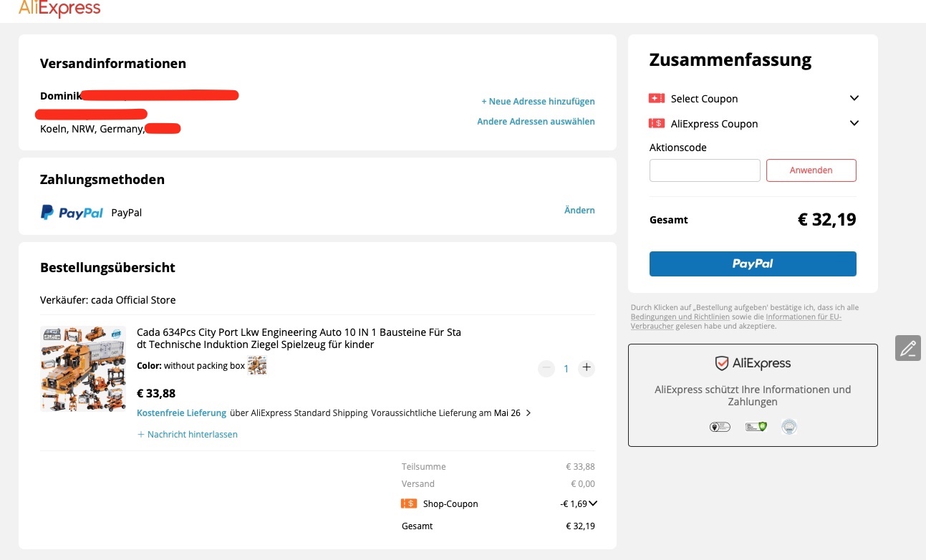The height and width of the screenshot is (560, 926).
Task: Click the Cada 634Pcs product title
Action: coord(299,339)
